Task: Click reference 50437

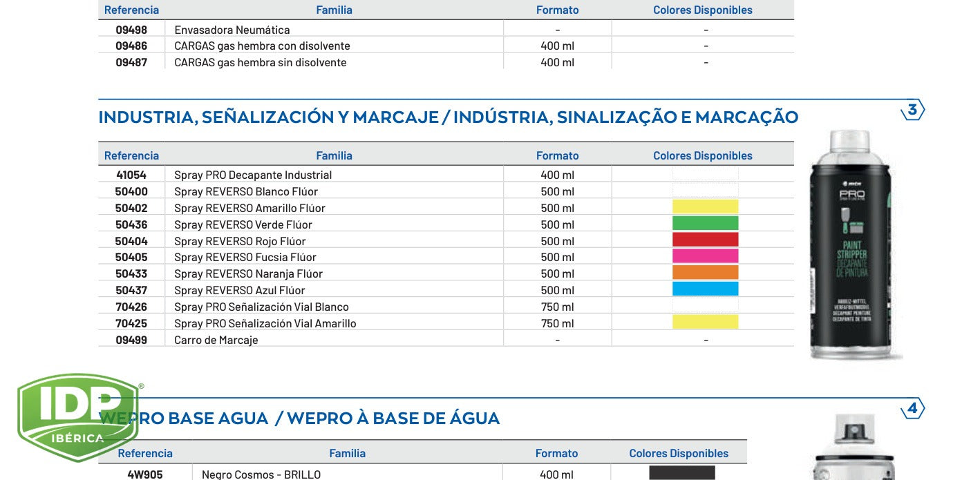Action: tap(131, 290)
